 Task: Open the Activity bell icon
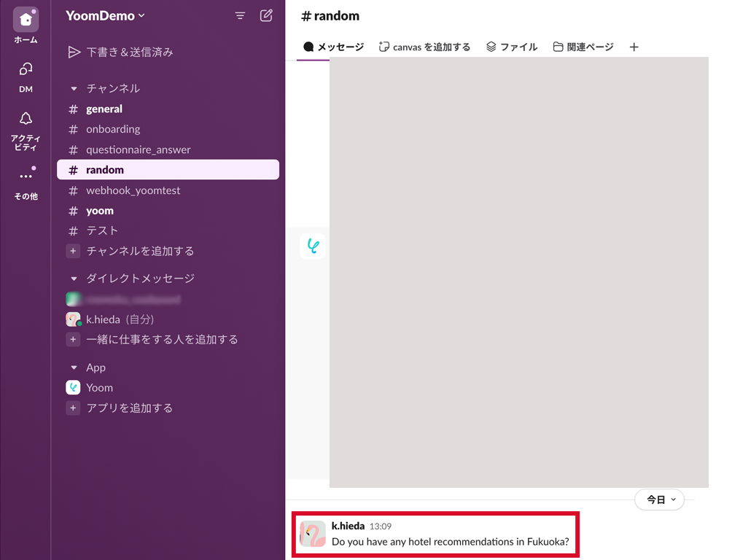pyautogui.click(x=26, y=118)
